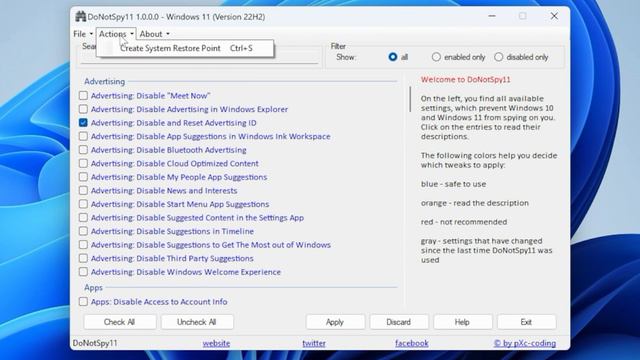Check Disable Third Party Suggestions
The height and width of the screenshot is (360, 640).
(83, 258)
